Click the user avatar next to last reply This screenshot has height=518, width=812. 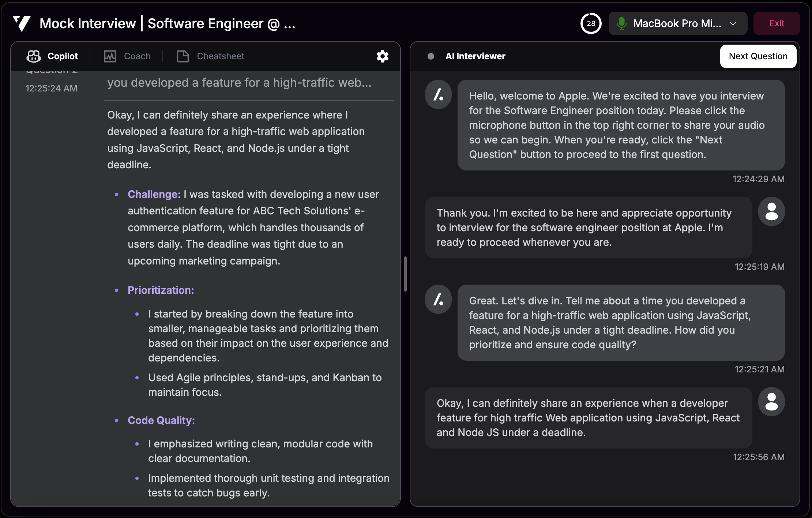pos(771,402)
